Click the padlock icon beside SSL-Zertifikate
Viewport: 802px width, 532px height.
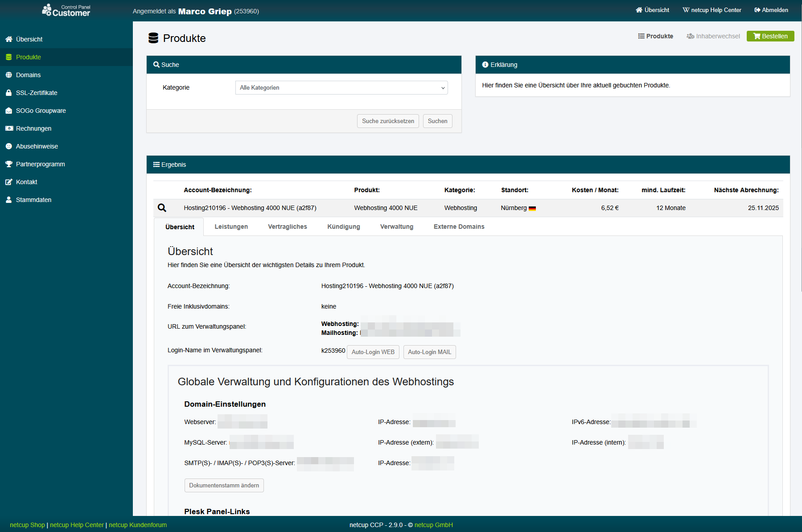[x=9, y=93]
